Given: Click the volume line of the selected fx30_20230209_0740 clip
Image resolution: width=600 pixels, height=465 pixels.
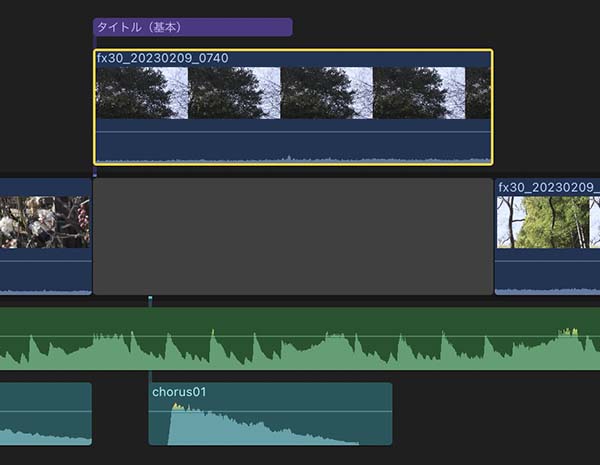Looking at the screenshot, I should 293,132.
